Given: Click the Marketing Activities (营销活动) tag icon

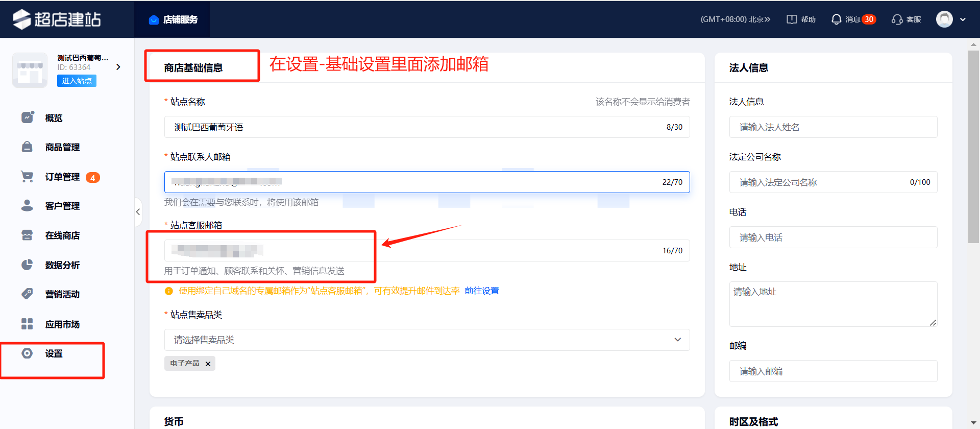Looking at the screenshot, I should (27, 294).
